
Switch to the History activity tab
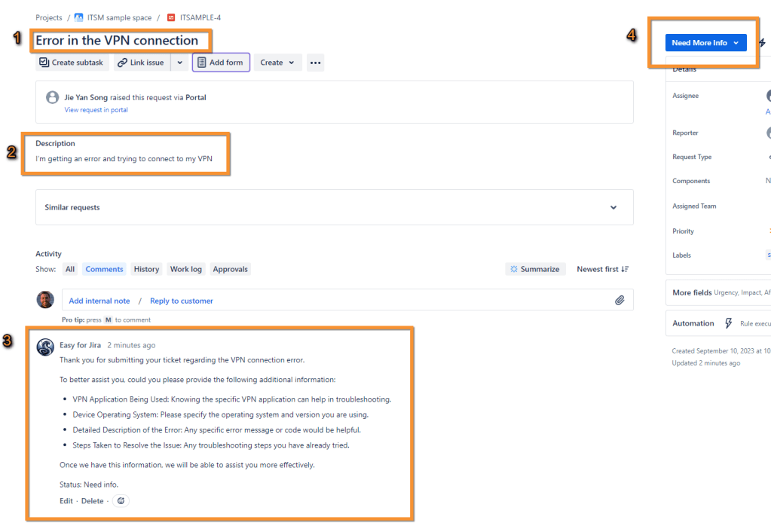coord(146,269)
